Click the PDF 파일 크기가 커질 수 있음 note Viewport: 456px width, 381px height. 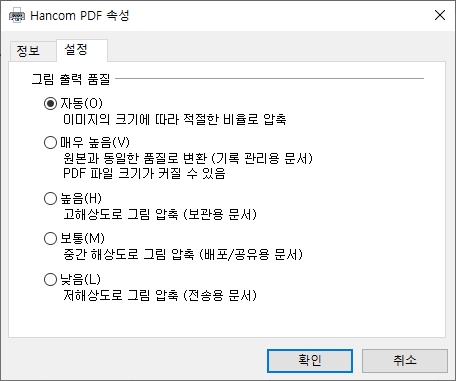tap(144, 174)
